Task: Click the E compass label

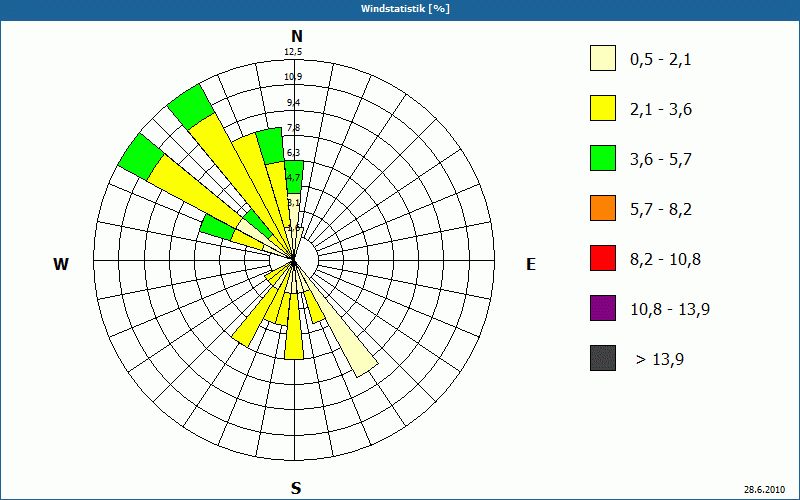Action: [x=531, y=264]
